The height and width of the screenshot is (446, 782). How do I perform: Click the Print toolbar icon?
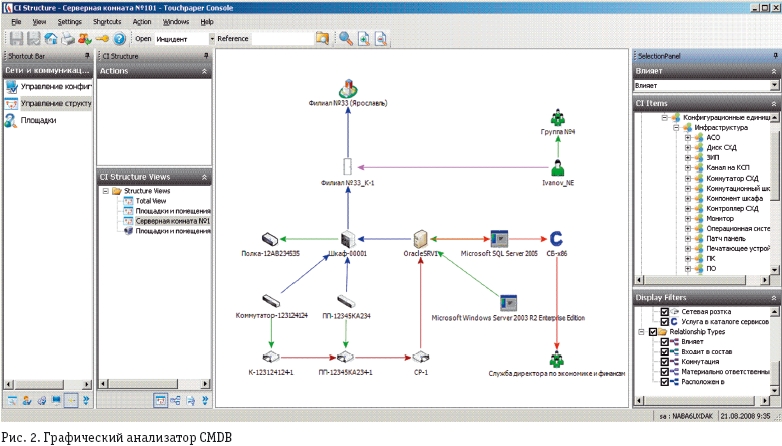tap(67, 39)
